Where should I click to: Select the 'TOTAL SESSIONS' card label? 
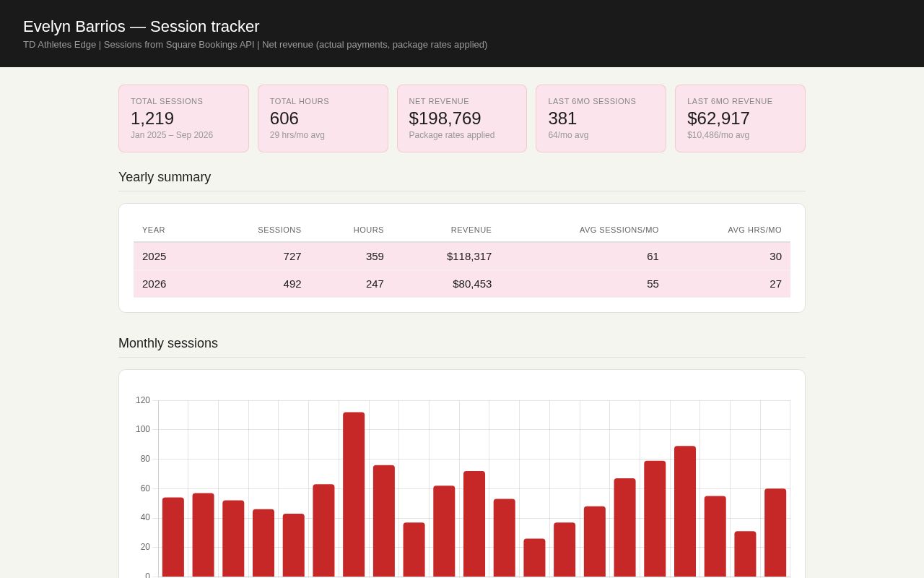pos(167,101)
